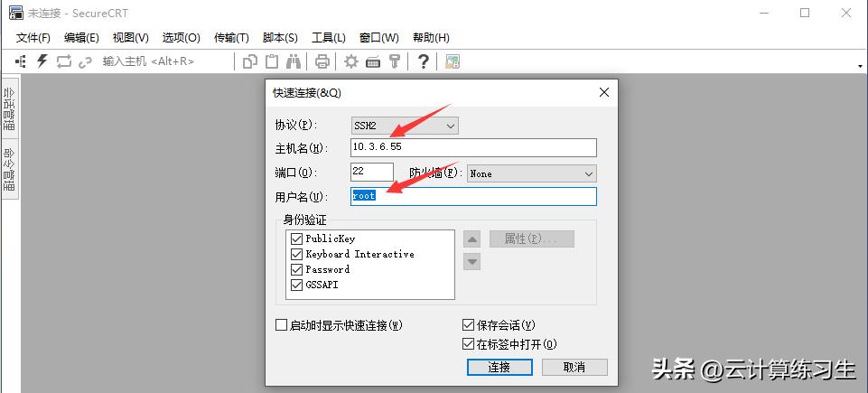Click the 连接 connect button

(499, 367)
